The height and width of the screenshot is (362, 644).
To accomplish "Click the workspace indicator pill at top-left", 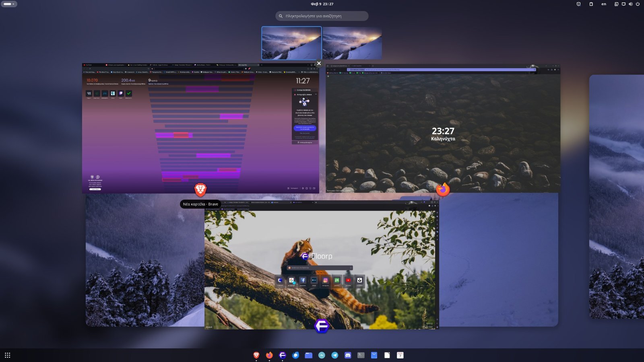I will tap(9, 4).
